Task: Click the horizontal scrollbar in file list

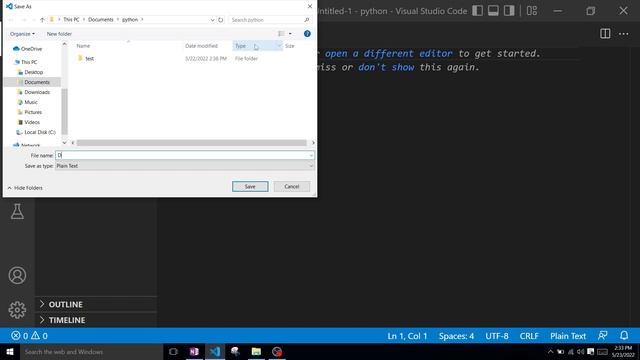Action: tap(191, 143)
